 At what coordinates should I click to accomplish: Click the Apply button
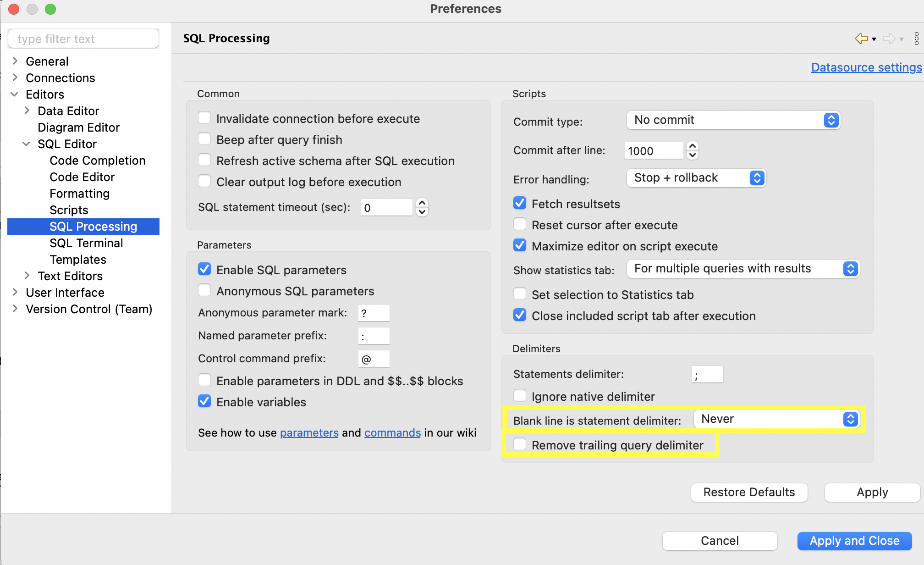tap(872, 493)
